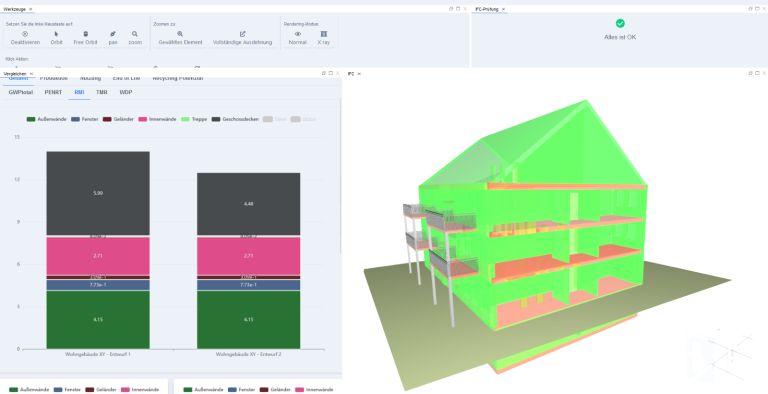Select the Deaktivieren mouse tool
Viewport: 768px width, 394px height.
(x=25, y=38)
